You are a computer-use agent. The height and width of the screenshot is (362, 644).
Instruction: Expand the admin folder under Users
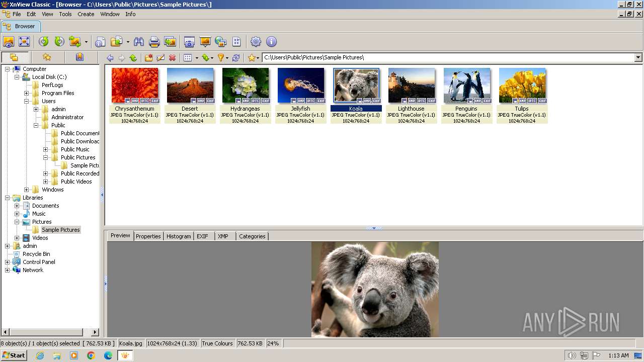click(x=36, y=109)
